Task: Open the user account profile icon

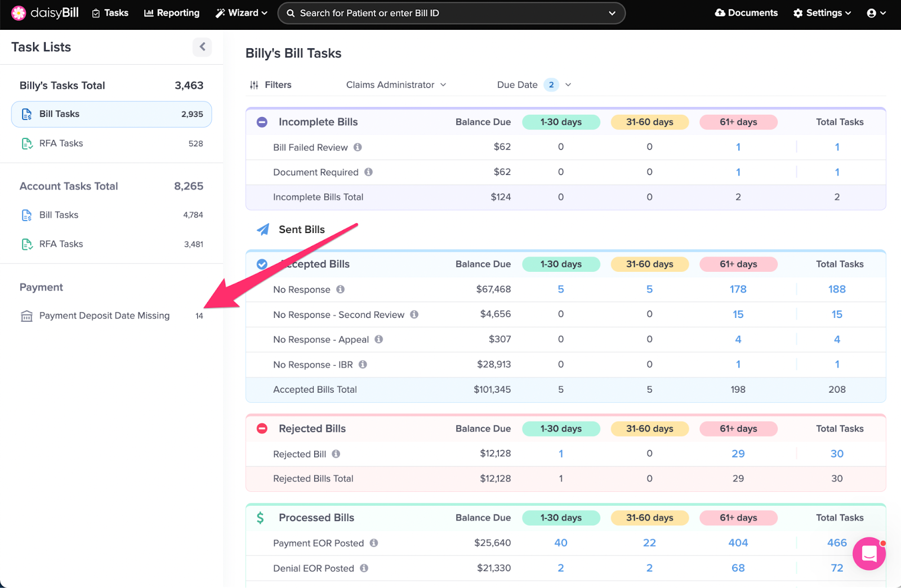Action: click(872, 13)
